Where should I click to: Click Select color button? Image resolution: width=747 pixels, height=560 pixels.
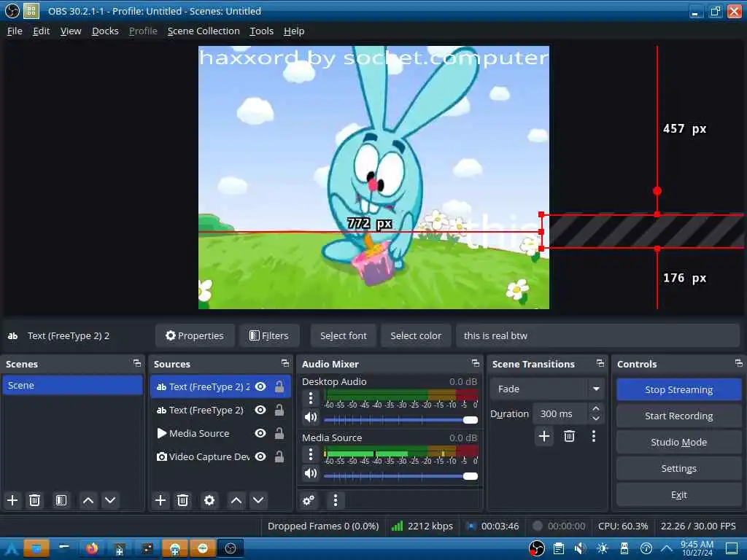416,335
